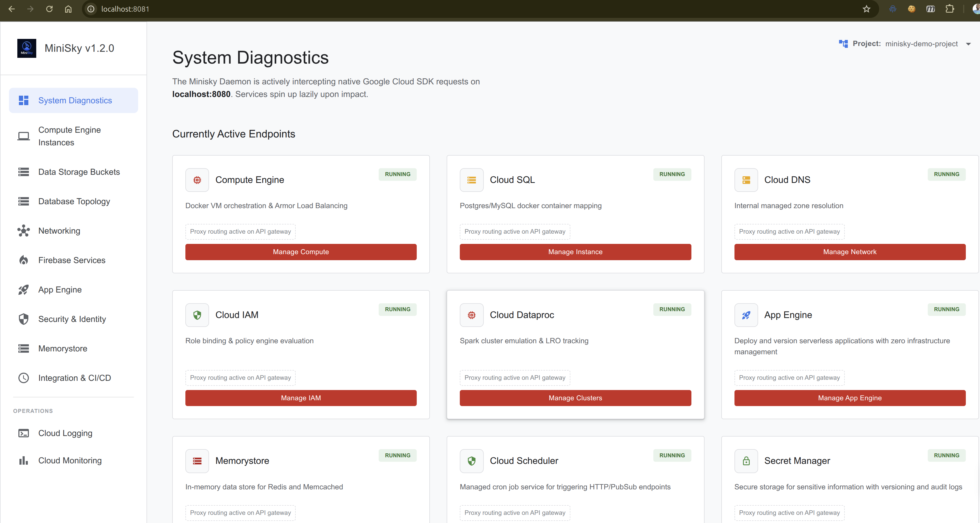Click the Memorystore card icon

197,461
